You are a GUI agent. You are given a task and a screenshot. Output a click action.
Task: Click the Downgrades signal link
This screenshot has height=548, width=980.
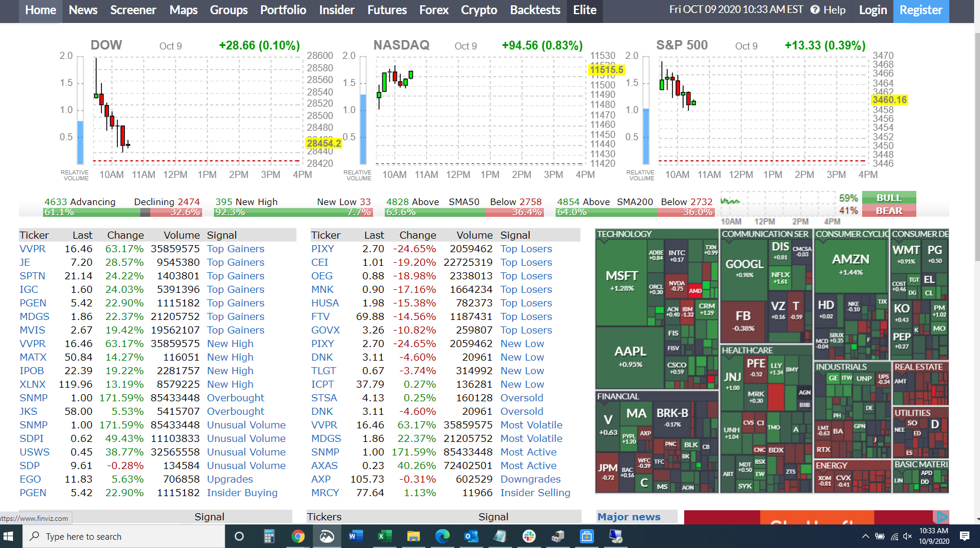click(x=530, y=479)
